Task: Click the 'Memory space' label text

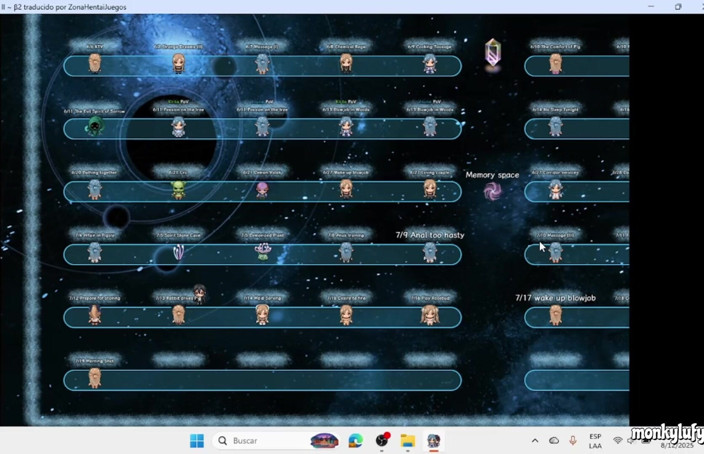Action: (x=492, y=175)
